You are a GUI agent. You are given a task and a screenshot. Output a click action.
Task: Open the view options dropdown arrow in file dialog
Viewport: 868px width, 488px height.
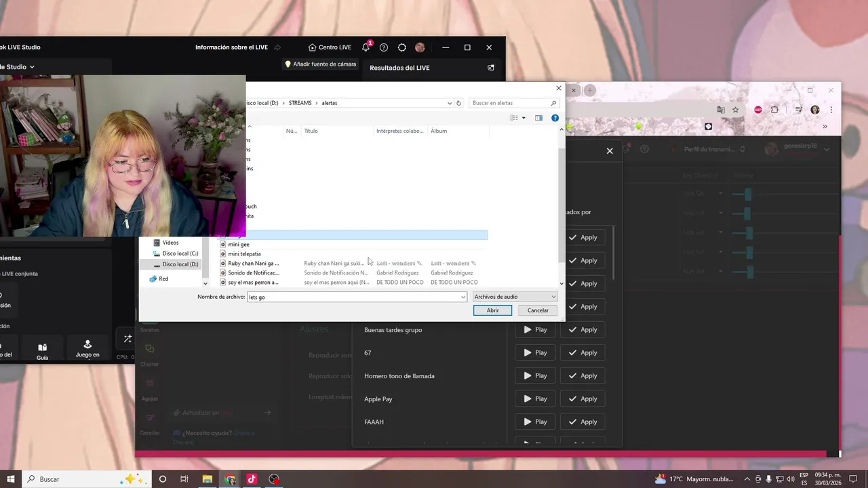(x=524, y=118)
